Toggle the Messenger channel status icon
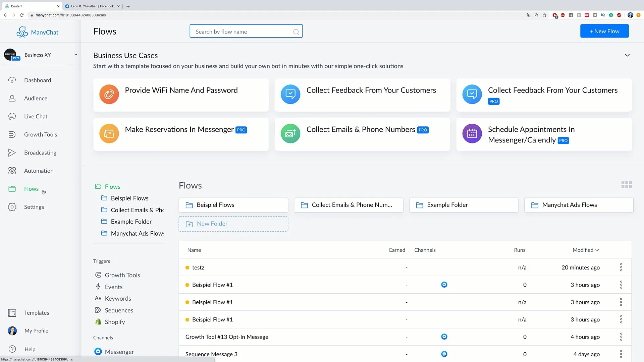The height and width of the screenshot is (362, 644). tap(98, 351)
